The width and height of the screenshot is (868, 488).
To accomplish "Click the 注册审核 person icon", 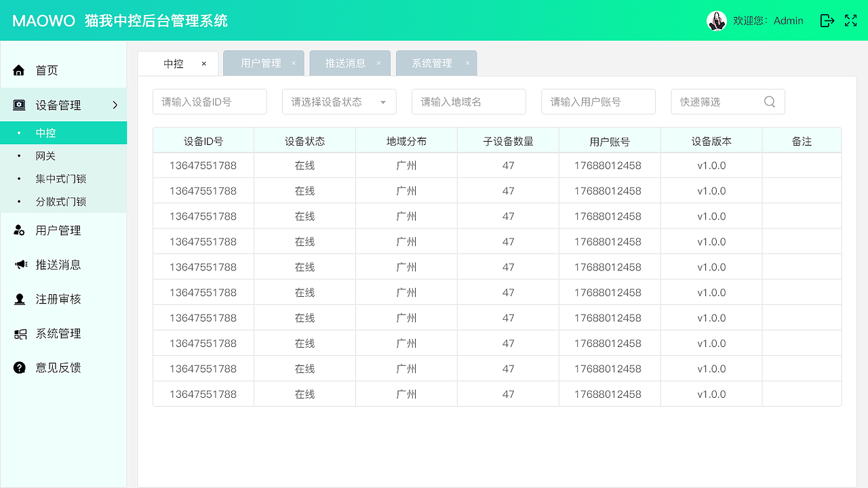I will [20, 299].
